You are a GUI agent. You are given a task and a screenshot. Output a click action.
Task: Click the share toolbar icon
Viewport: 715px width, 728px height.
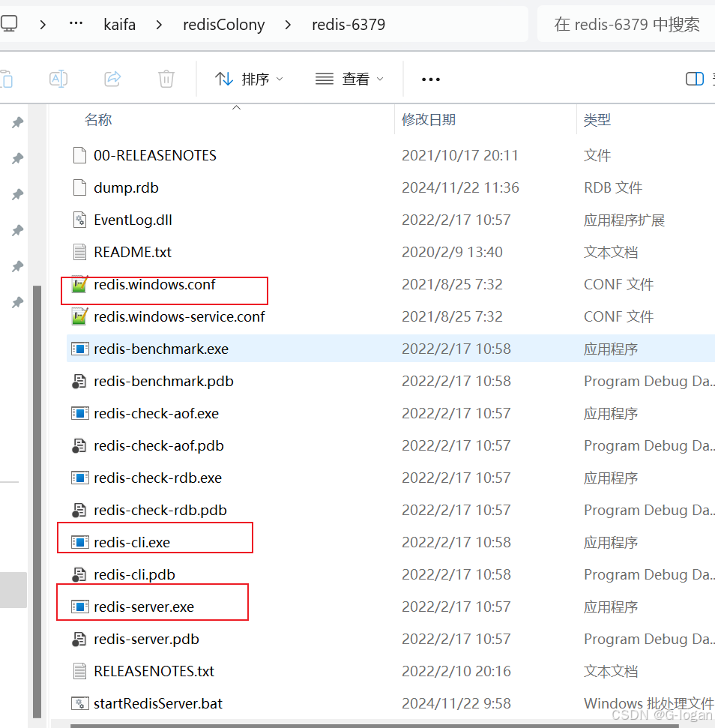tap(112, 79)
